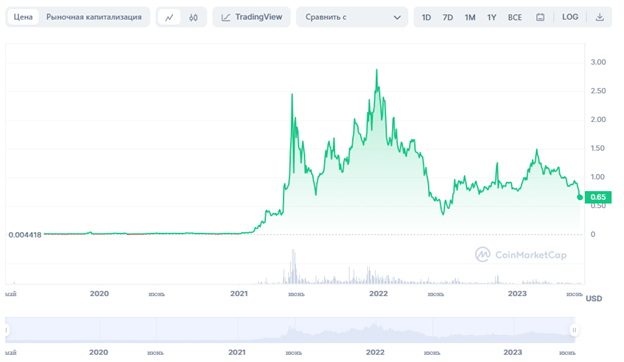This screenshot has height=362, width=624.
Task: Click the current price label 0.65
Action: pos(598,197)
